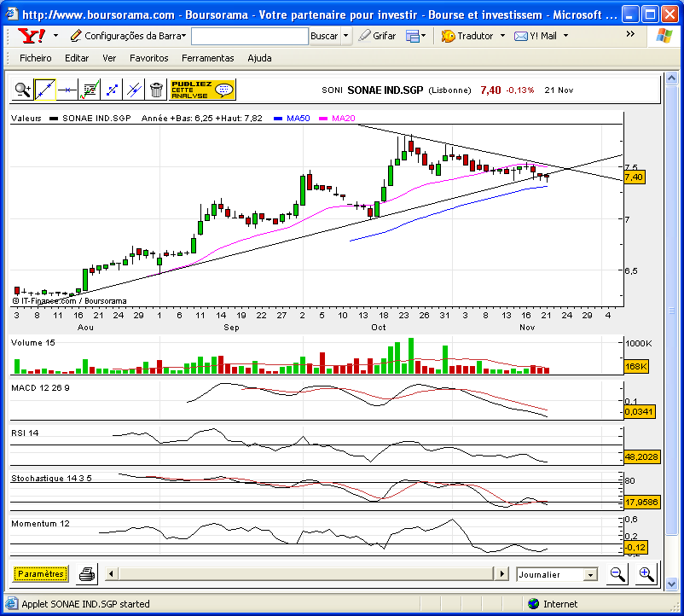The height and width of the screenshot is (616, 684).
Task: Click page scrollbar down arrow
Action: 671,584
